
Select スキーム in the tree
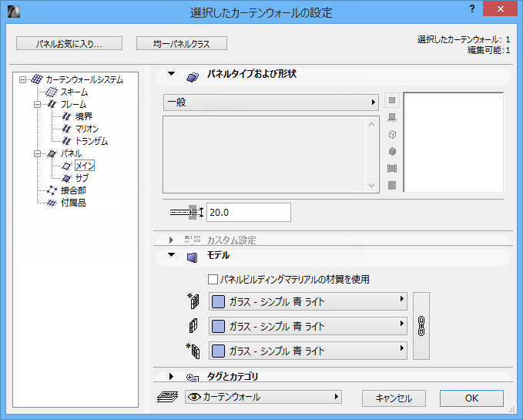click(x=74, y=92)
